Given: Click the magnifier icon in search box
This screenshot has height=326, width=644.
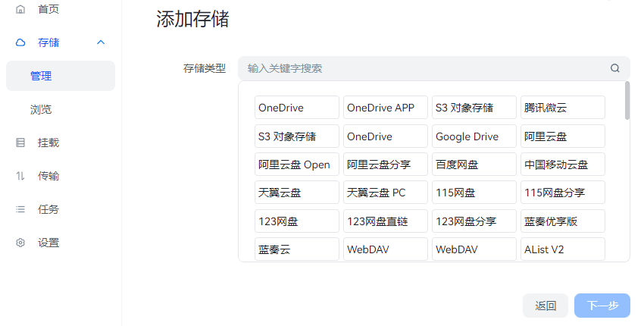Looking at the screenshot, I should (614, 68).
